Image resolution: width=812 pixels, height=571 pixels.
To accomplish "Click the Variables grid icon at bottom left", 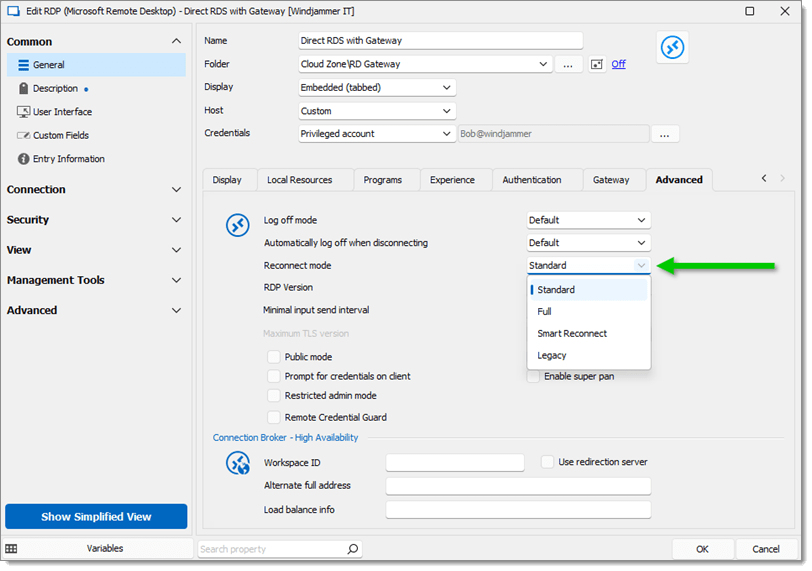I will coord(11,549).
